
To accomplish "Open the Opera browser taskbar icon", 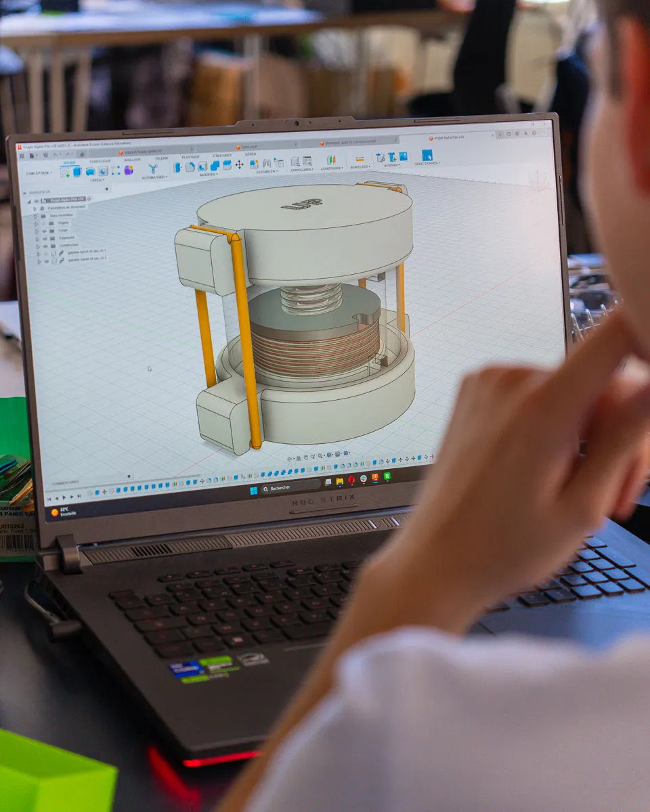I will tap(351, 480).
